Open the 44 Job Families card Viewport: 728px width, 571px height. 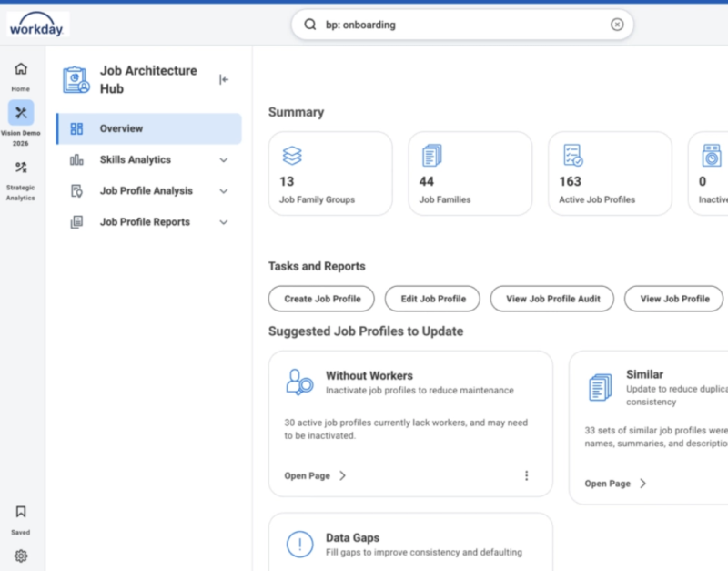pos(470,173)
